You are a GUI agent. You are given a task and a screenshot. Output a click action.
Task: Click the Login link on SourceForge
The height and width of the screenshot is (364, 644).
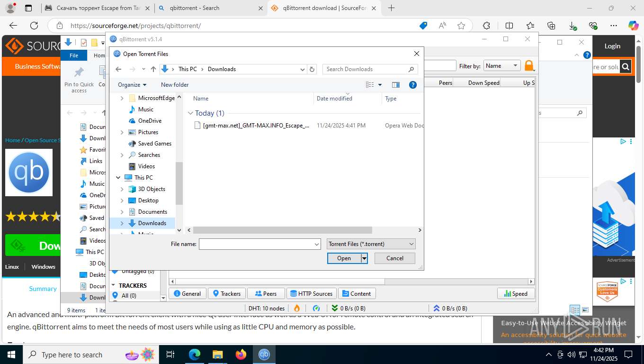pyautogui.click(x=612, y=46)
